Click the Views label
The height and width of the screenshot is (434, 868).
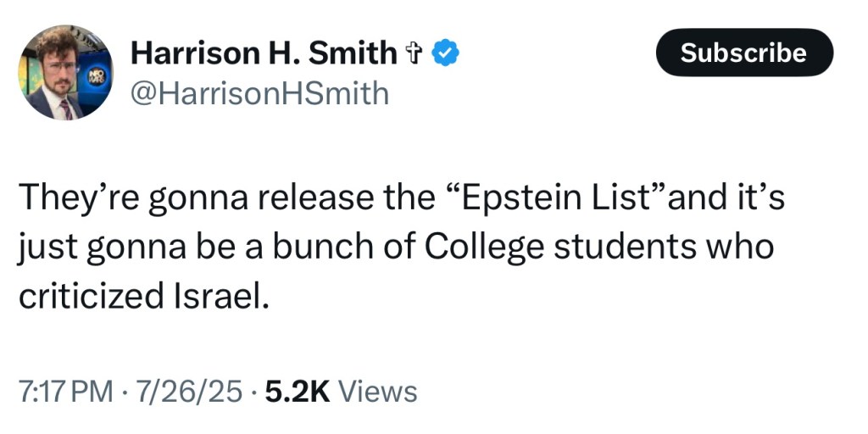point(377,392)
